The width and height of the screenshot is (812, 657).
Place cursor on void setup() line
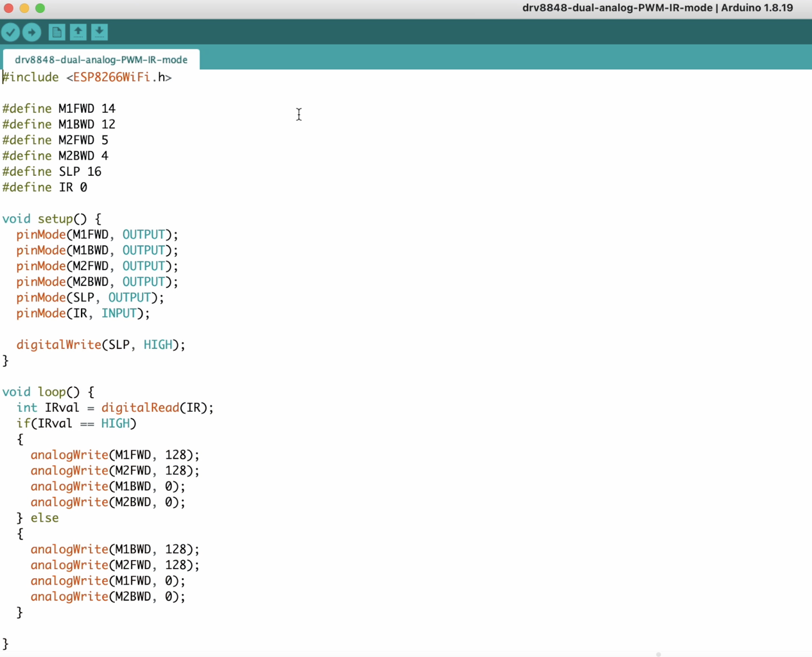[x=52, y=219]
